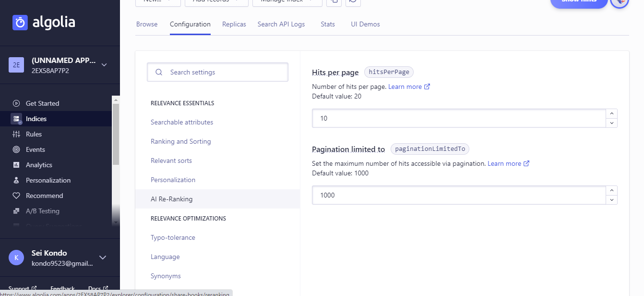Open the Searchable attributes settings
Screen dimensions: 644x296
(182, 122)
